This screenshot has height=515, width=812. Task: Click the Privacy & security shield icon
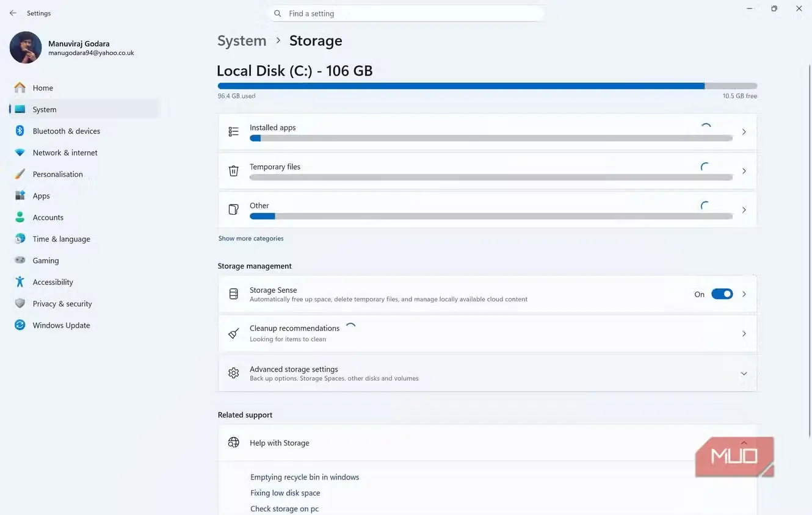[20, 303]
